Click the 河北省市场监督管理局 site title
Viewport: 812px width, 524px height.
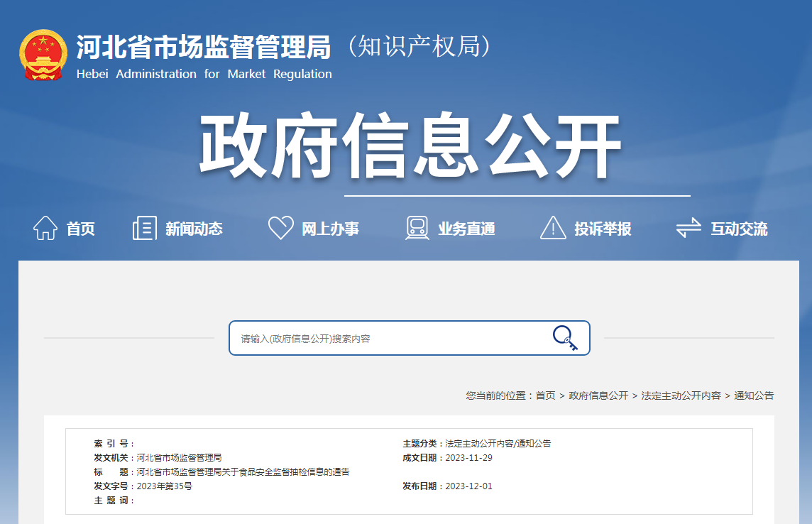tap(204, 47)
